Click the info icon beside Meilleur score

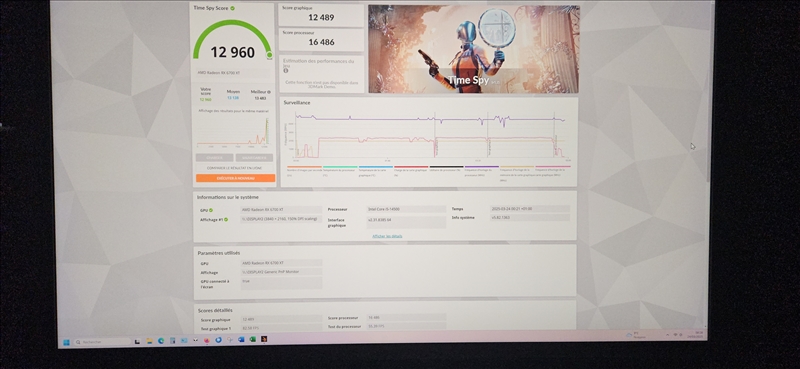269,92
